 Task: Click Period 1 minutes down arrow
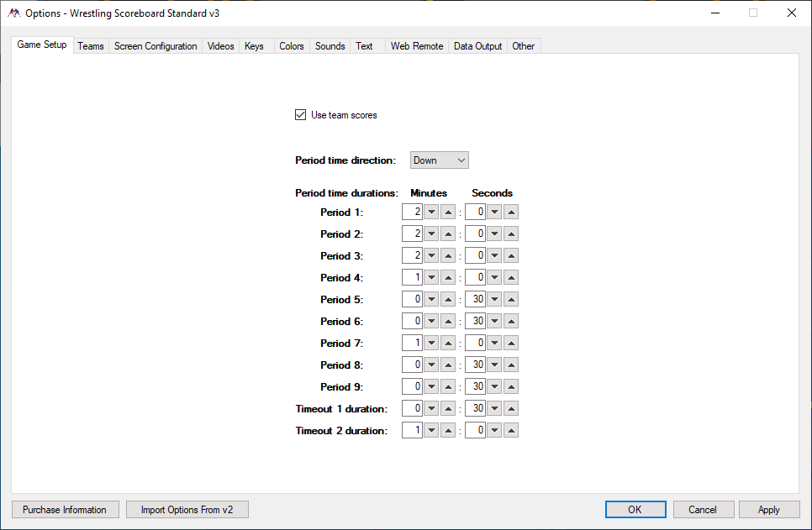(x=431, y=213)
